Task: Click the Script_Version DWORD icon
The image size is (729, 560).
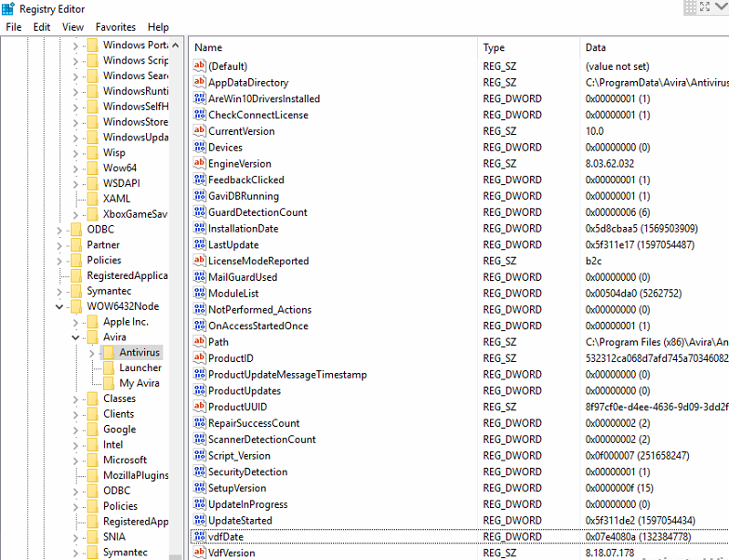Action: tap(199, 456)
